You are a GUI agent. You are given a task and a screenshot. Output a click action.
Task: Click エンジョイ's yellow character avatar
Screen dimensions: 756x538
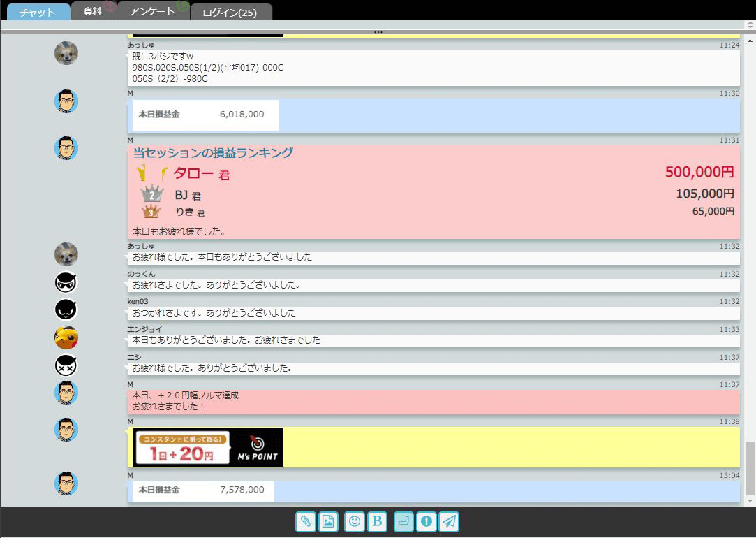66,337
